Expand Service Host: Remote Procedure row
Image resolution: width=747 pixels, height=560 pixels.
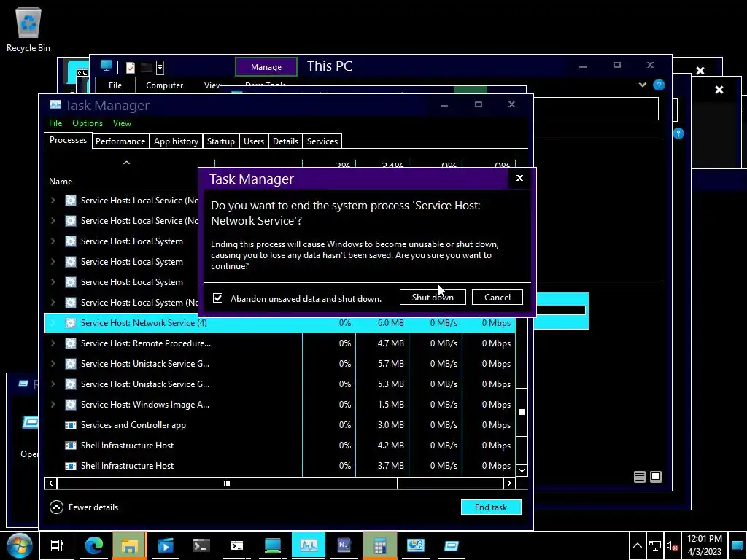pos(53,343)
